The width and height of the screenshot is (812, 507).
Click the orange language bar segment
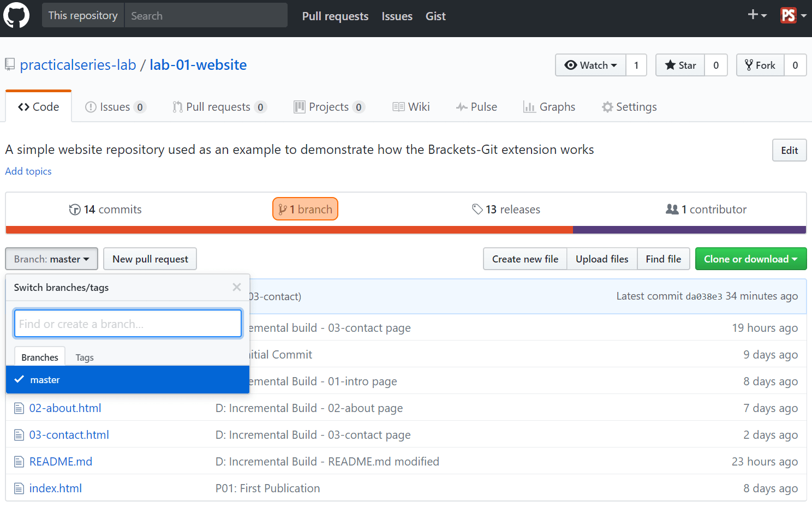click(289, 230)
